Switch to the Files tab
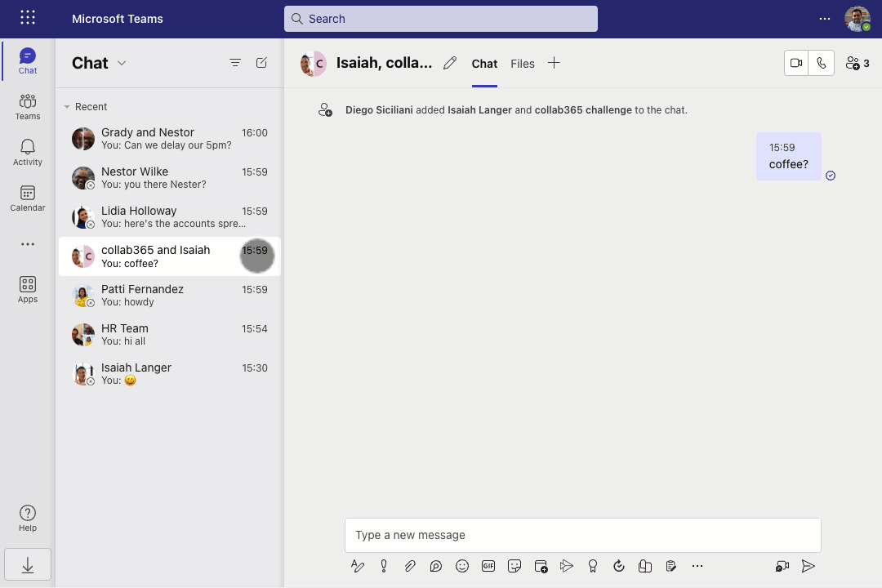Image resolution: width=882 pixels, height=588 pixels. tap(522, 63)
